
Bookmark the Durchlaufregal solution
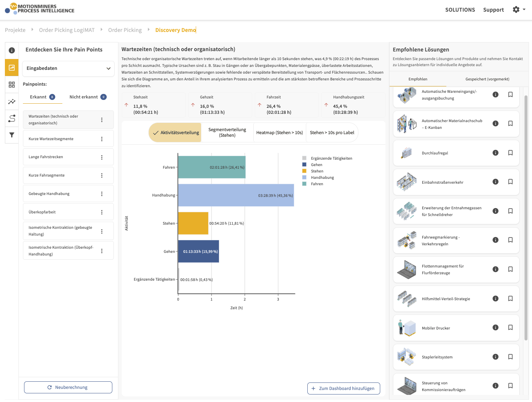coord(510,153)
